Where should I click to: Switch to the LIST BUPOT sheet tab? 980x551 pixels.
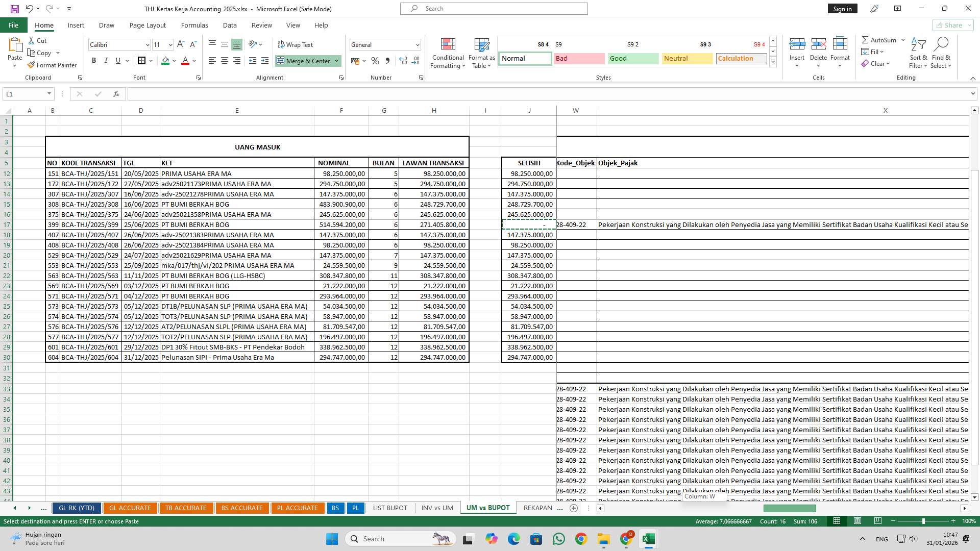pyautogui.click(x=389, y=508)
